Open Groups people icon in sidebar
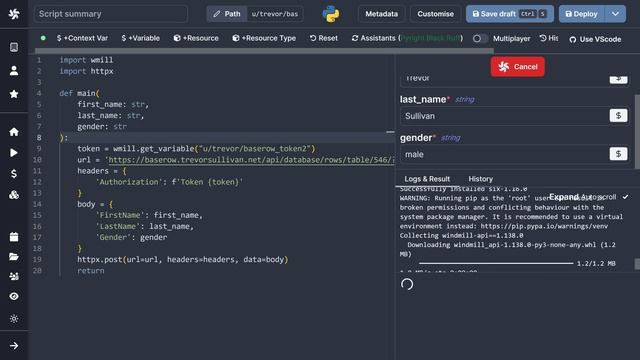Viewport: 640px width, 360px height. click(14, 276)
